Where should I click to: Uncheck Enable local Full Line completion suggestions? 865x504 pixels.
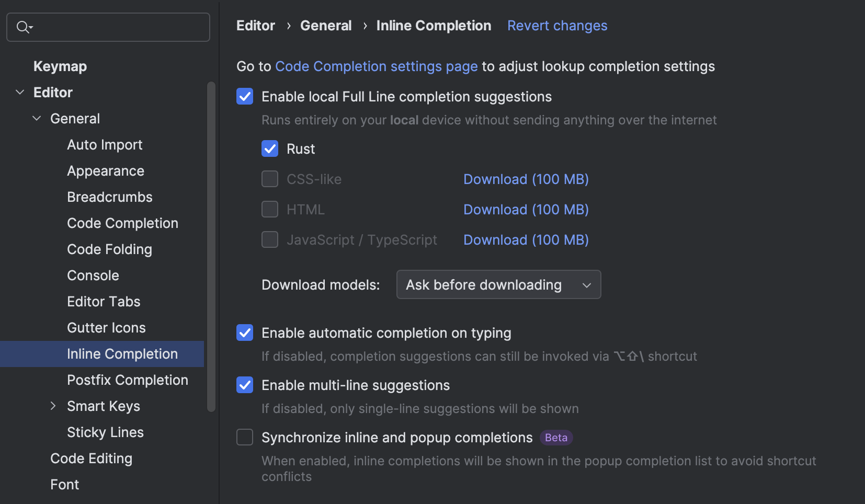point(244,96)
